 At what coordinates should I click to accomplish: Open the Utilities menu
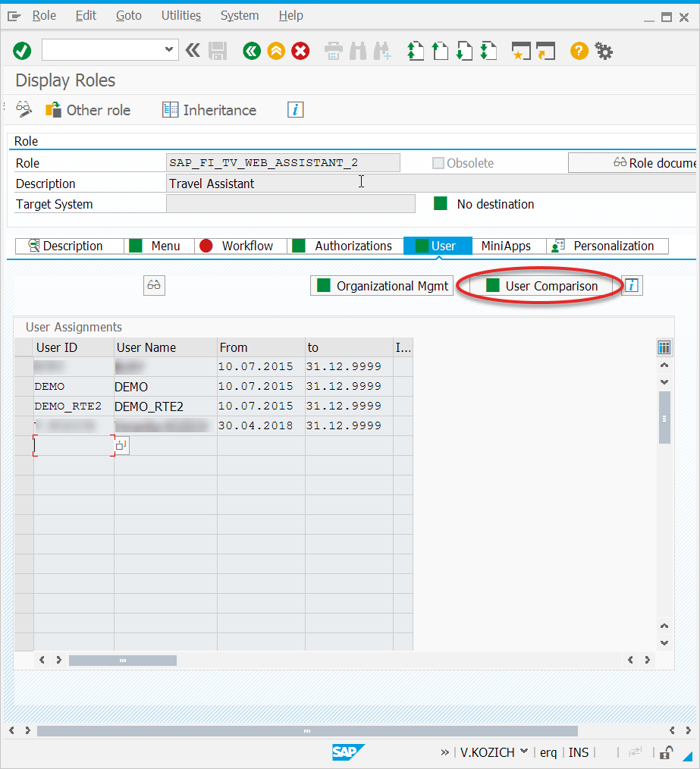point(181,16)
